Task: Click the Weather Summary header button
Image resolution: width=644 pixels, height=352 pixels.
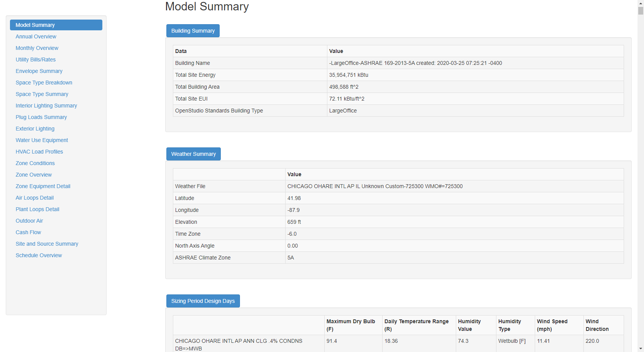Action: [x=193, y=154]
